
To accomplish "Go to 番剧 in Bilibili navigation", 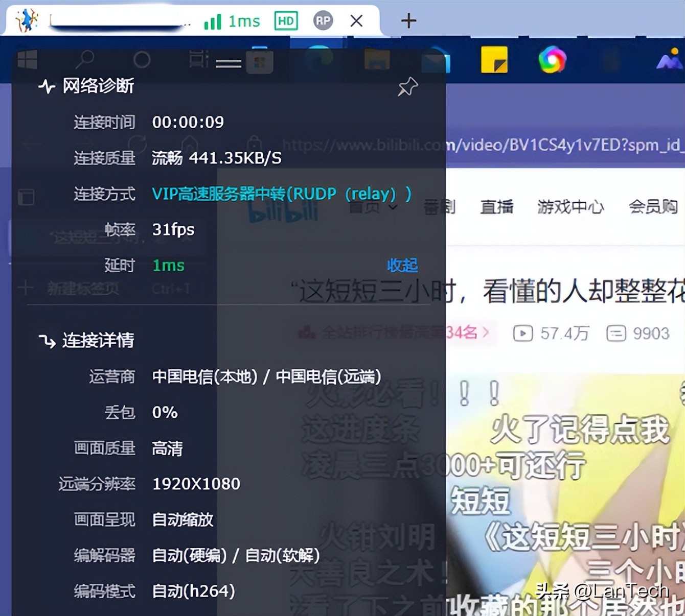I will point(440,207).
